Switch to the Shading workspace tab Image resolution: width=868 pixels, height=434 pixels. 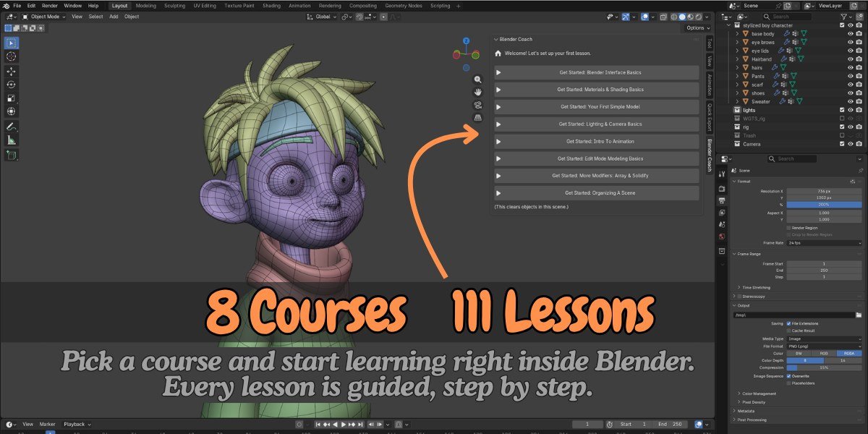coord(271,5)
